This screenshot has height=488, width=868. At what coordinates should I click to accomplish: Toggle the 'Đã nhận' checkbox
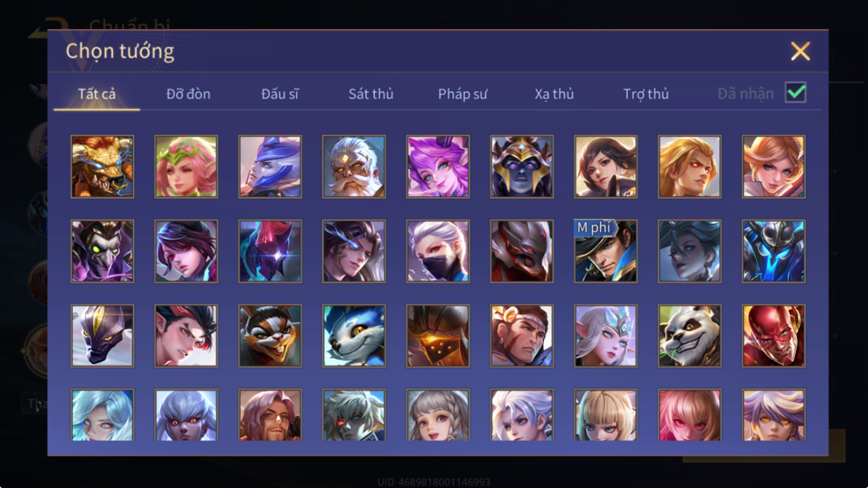(x=796, y=93)
